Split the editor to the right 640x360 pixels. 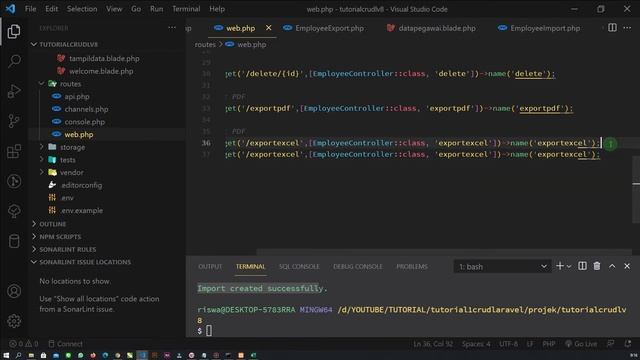coord(612,27)
